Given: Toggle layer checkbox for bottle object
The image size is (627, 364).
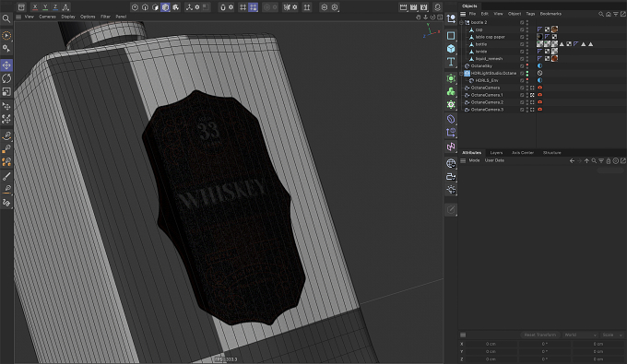Looking at the screenshot, I should point(522,44).
